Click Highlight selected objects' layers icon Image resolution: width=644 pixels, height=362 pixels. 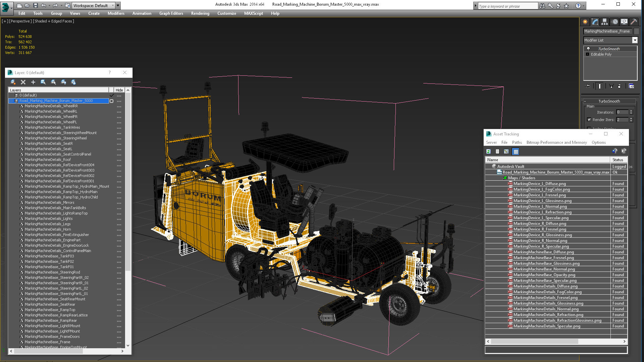[x=53, y=82]
